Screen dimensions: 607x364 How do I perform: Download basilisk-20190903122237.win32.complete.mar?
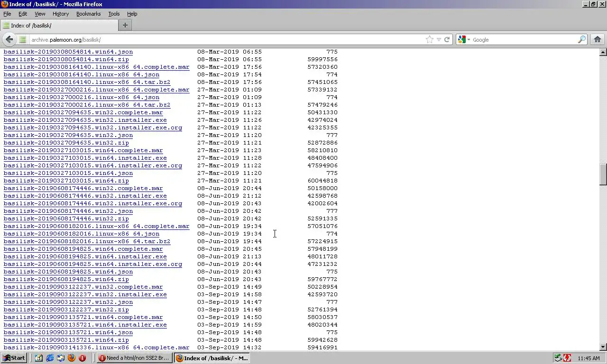[x=83, y=287]
